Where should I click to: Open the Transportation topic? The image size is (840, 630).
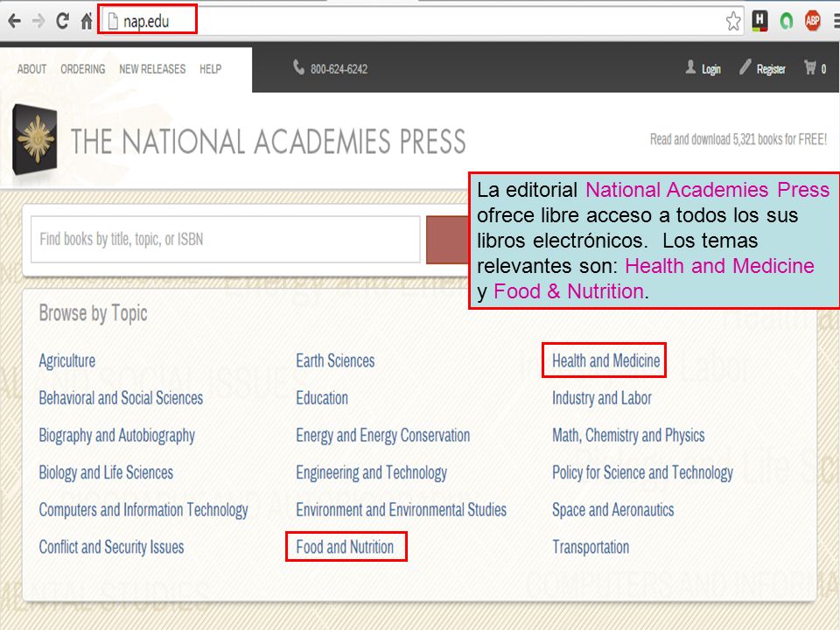(591, 547)
